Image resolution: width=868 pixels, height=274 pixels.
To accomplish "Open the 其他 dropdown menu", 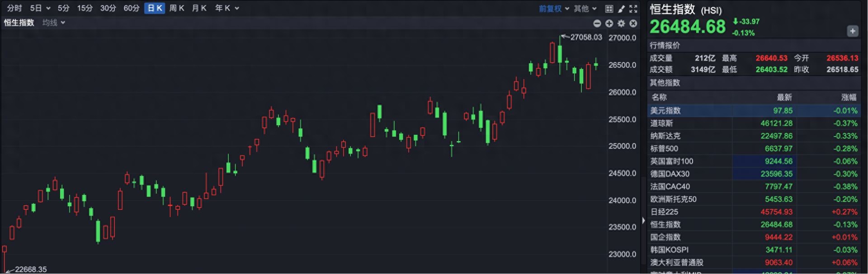I will pos(585,9).
